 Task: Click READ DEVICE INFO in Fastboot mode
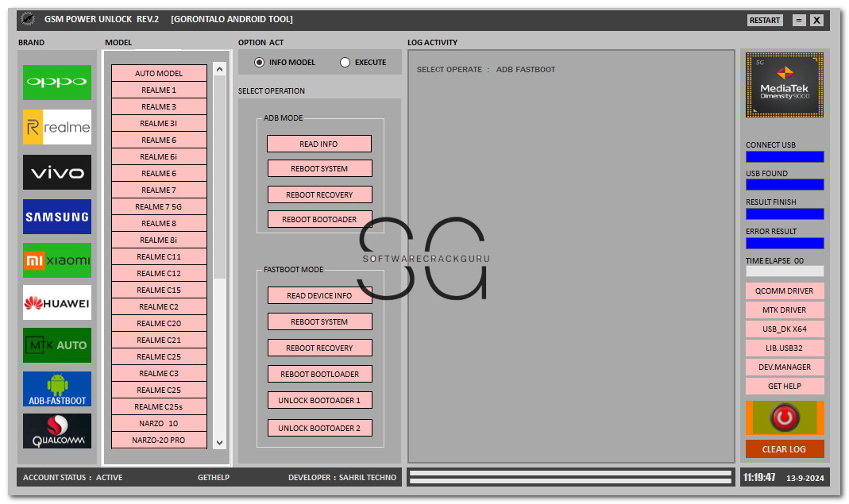(x=319, y=295)
